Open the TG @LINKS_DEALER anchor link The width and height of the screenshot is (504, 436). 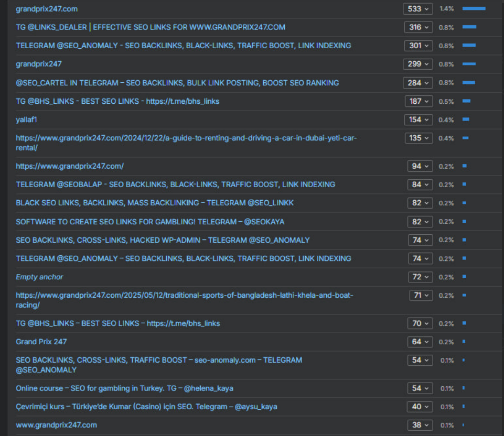click(x=151, y=27)
